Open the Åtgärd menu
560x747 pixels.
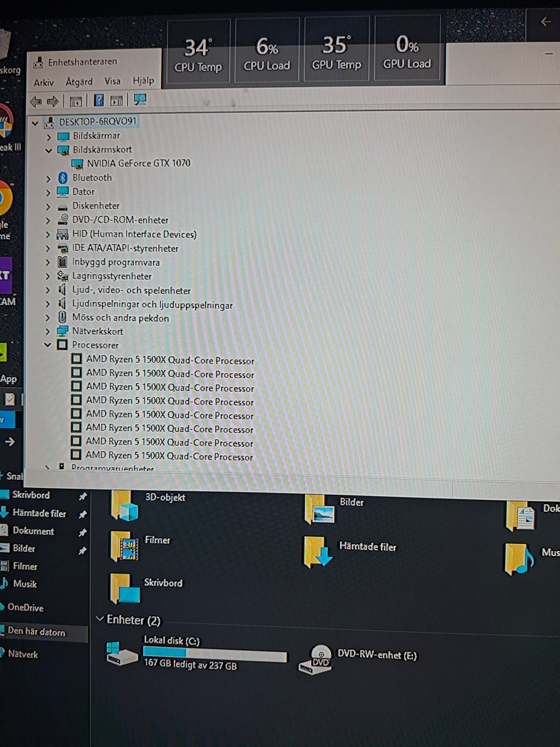pos(79,82)
